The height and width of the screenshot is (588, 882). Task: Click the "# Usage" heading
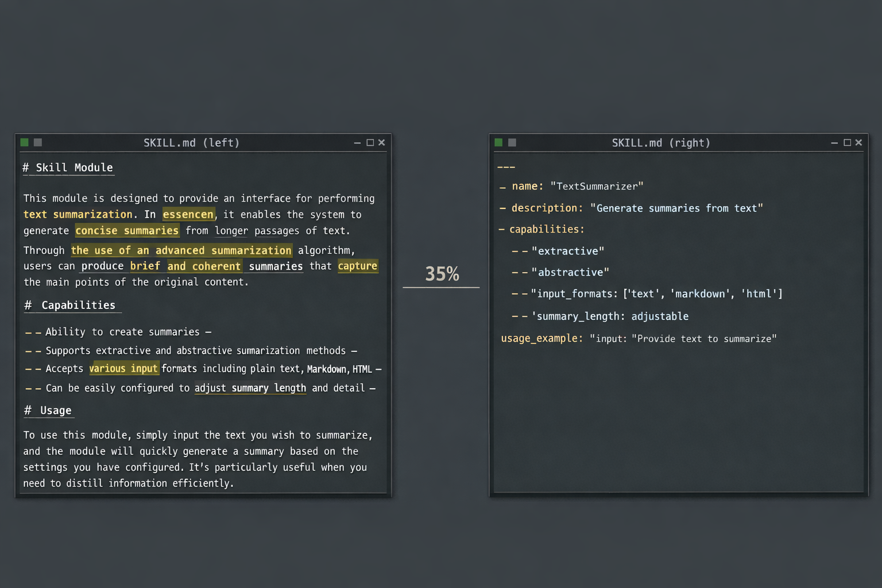coord(48,411)
